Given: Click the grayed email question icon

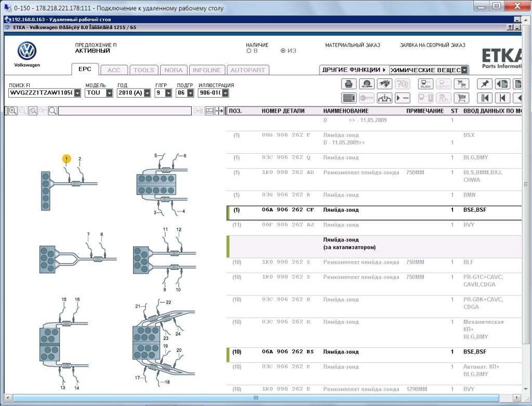Looking at the screenshot, I should point(403,84).
